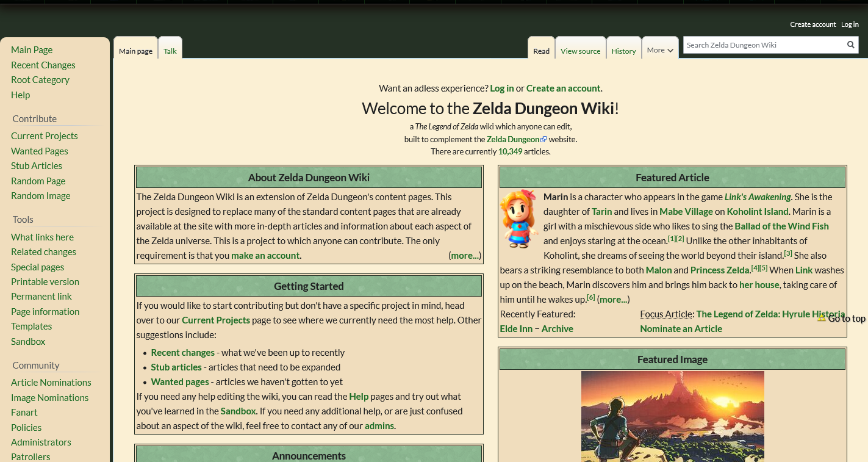Open Image Nominations in sidebar
This screenshot has height=462, width=868.
(x=49, y=397)
